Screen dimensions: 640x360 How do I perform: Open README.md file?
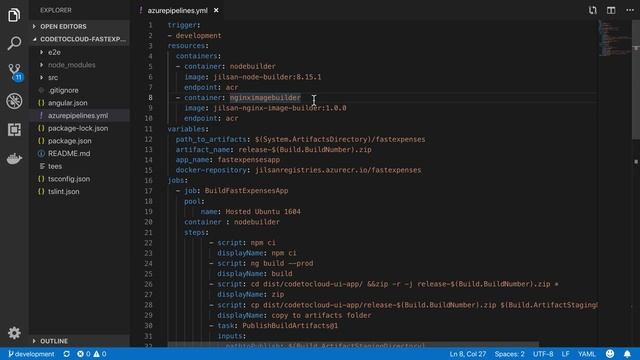pos(80,153)
